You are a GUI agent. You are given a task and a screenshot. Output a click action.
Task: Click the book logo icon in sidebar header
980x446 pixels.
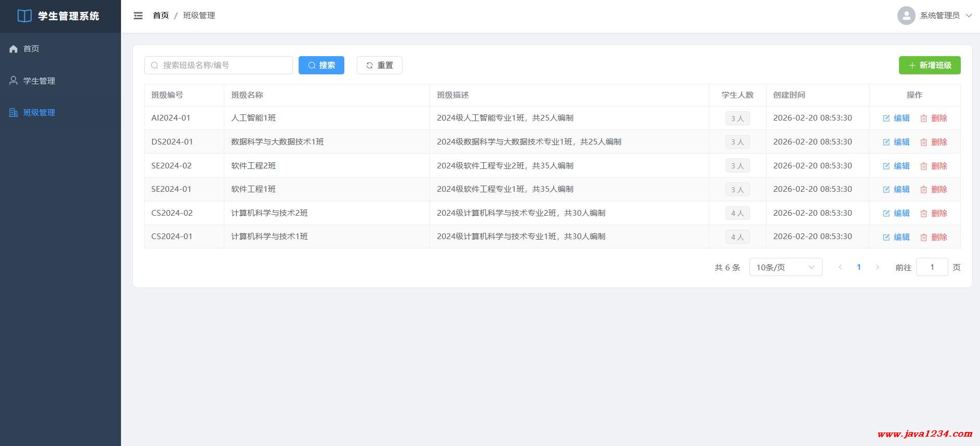24,16
